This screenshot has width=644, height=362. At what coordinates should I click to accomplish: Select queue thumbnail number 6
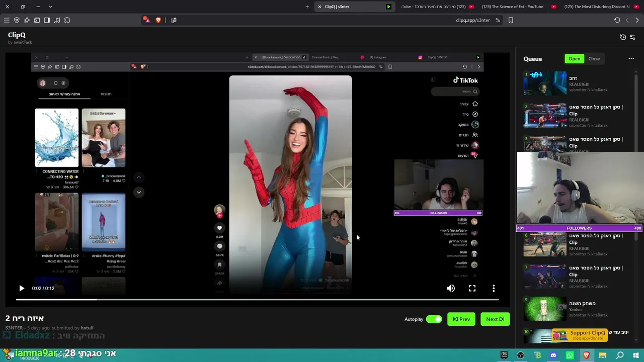(545, 244)
